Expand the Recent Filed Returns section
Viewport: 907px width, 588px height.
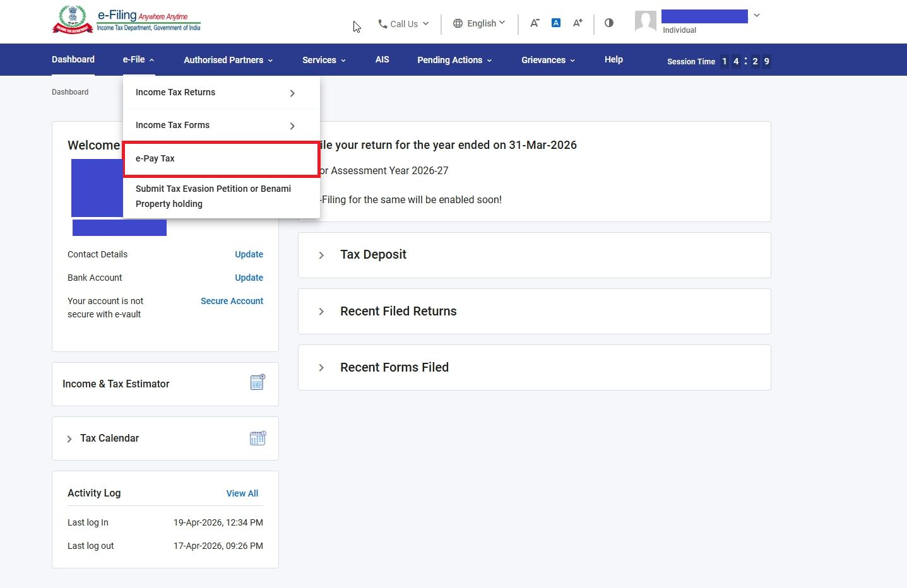321,312
